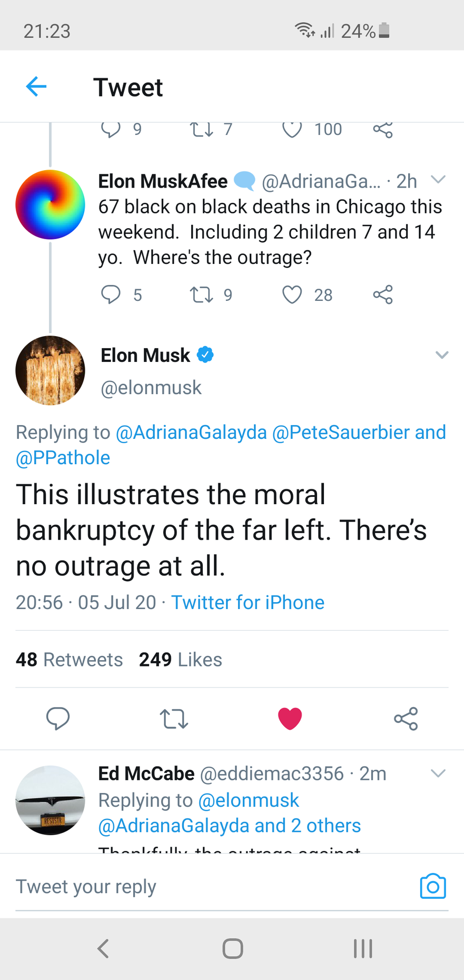This screenshot has height=980, width=464.
Task: Open camera icon in reply bar
Action: pyautogui.click(x=433, y=886)
